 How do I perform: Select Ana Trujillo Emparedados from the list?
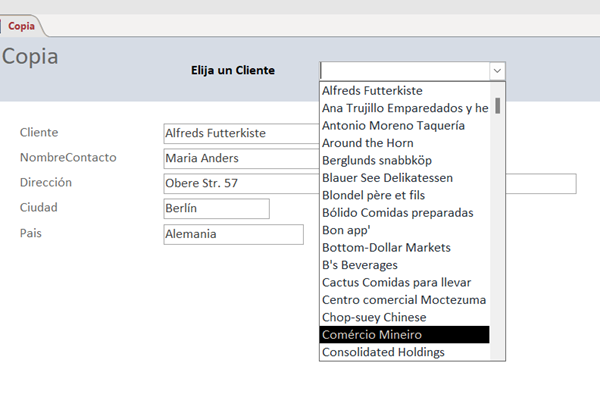tap(404, 108)
